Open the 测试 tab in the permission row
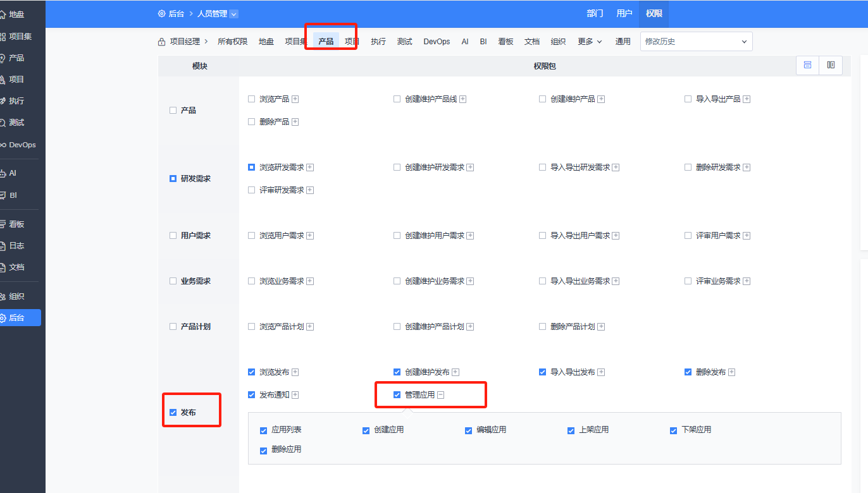Screen dimensions: 868x493 pyautogui.click(x=404, y=42)
